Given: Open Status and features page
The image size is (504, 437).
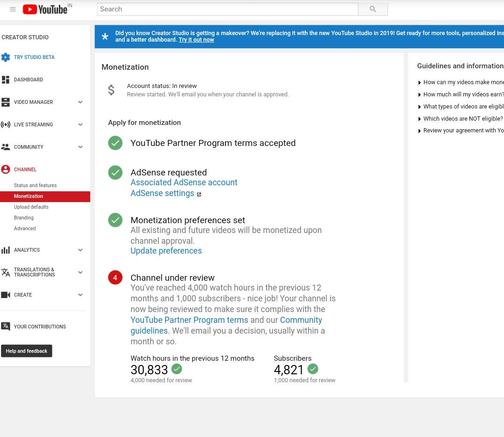Looking at the screenshot, I should [x=36, y=186].
